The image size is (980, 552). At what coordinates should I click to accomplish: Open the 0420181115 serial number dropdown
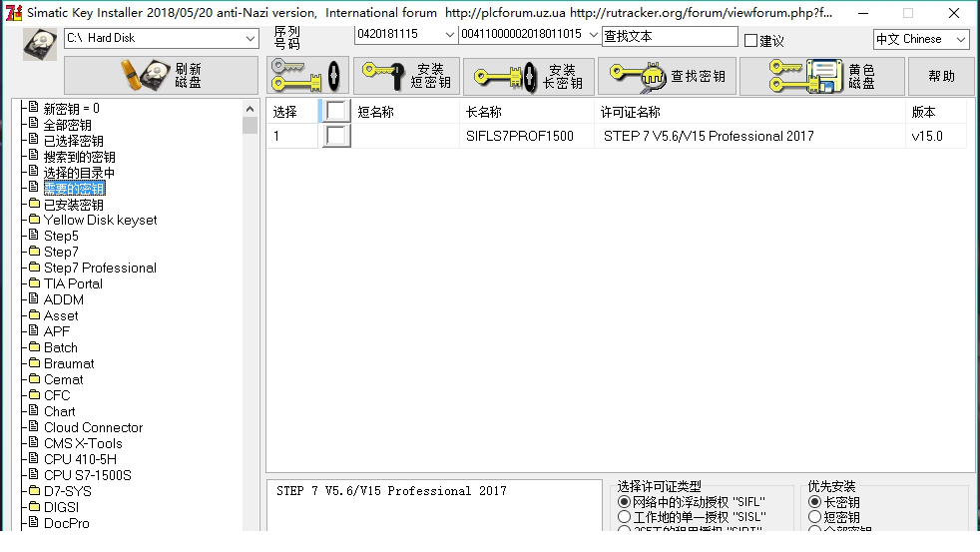coord(449,34)
